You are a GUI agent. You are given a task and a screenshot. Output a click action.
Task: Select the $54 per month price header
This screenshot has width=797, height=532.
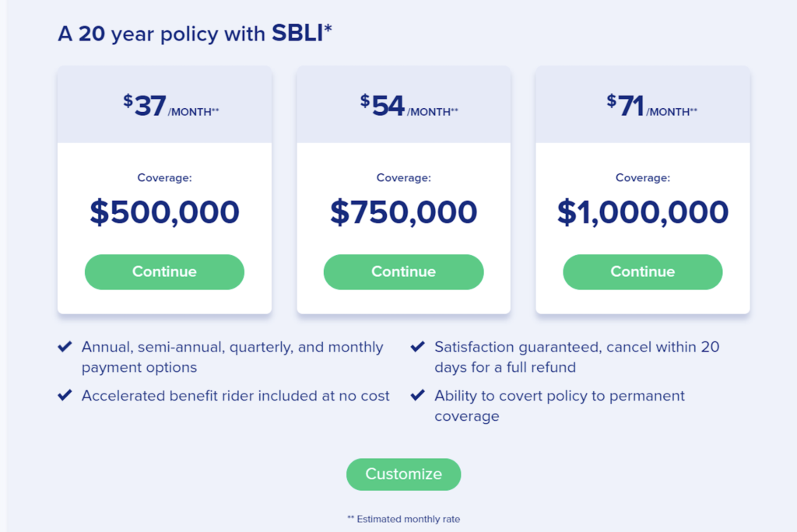(x=403, y=103)
